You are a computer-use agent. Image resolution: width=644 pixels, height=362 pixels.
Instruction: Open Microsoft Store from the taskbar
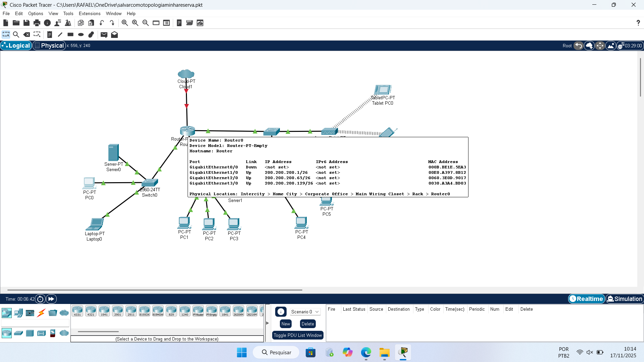310,353
